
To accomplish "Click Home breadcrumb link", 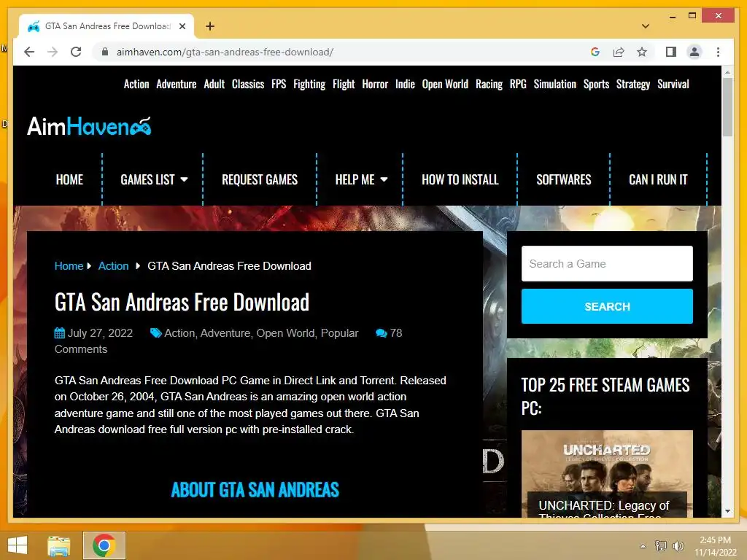I will (x=69, y=265).
